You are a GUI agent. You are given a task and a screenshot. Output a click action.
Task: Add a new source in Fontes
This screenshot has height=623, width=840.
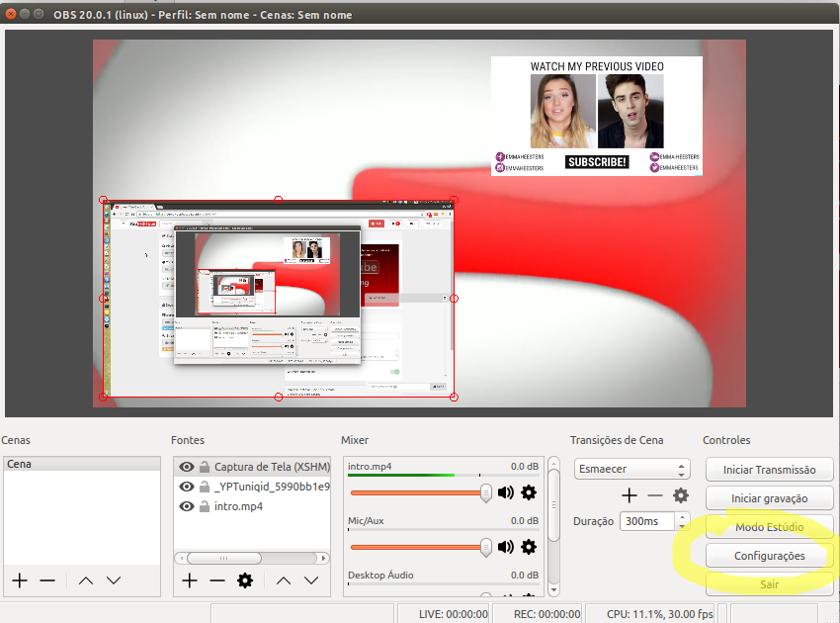pos(190,580)
